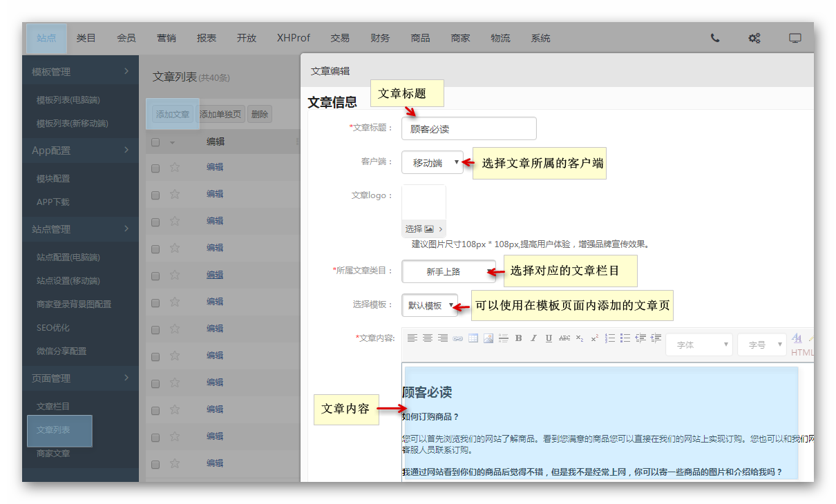
Task: Click the 删除 button
Action: tap(260, 114)
